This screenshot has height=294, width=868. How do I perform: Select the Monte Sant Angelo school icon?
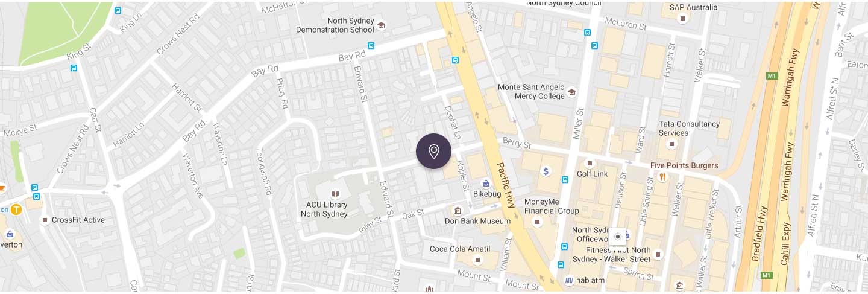[x=571, y=92]
